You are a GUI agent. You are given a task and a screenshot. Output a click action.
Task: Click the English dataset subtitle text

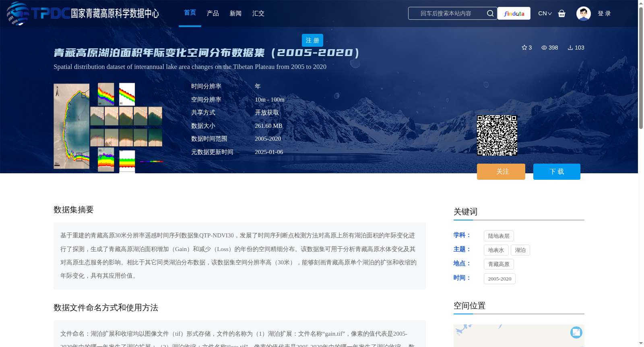pyautogui.click(x=190, y=67)
